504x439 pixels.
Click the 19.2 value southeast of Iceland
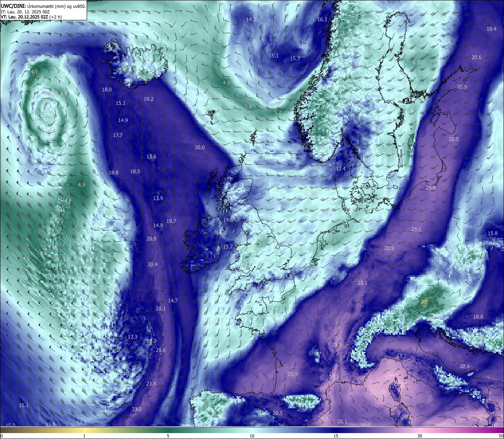coord(148,99)
